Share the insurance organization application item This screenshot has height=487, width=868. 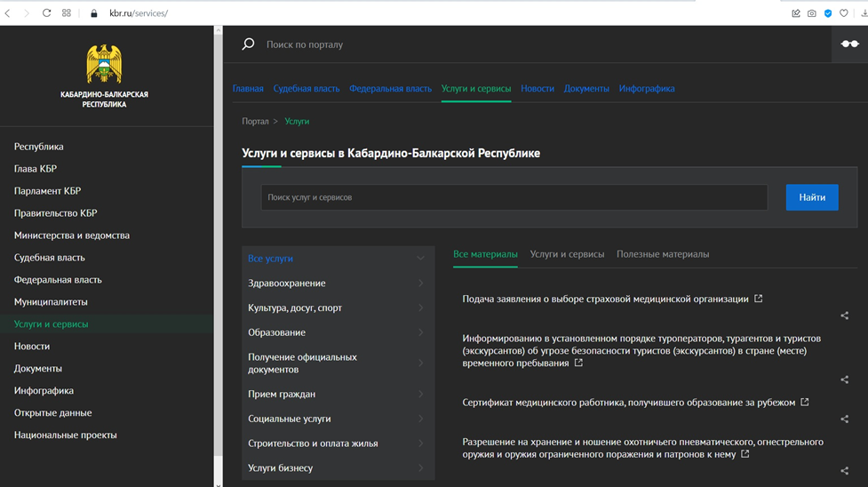[844, 315]
